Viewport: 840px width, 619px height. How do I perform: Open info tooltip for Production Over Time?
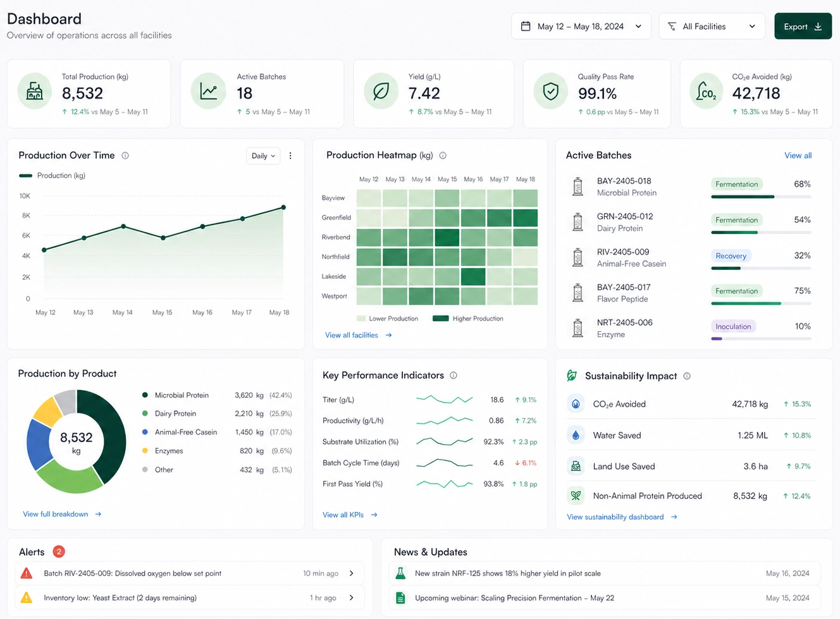click(125, 156)
